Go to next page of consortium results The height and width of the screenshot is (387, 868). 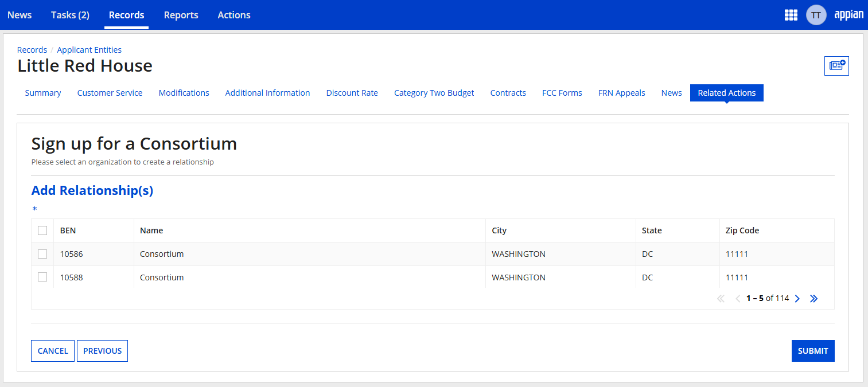click(797, 299)
